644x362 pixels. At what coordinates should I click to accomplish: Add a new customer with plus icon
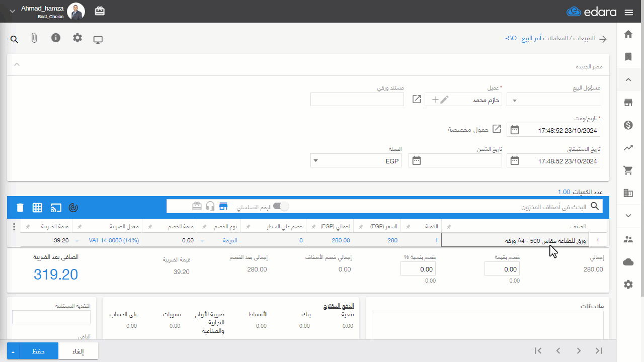coord(435,100)
